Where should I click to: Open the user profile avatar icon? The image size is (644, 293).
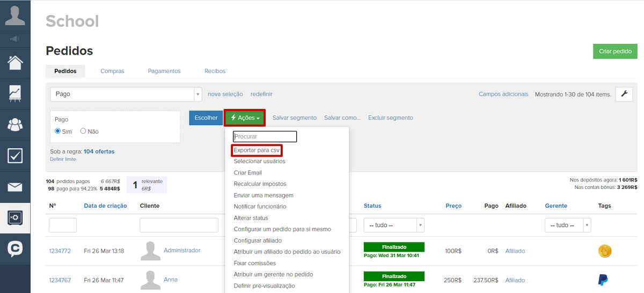[x=15, y=14]
